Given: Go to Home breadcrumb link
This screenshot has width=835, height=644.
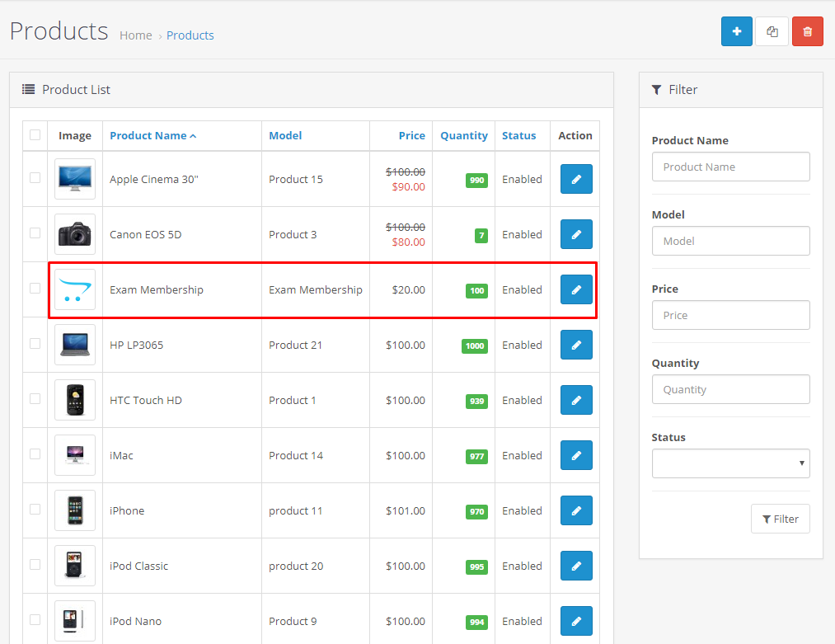Looking at the screenshot, I should coord(136,35).
